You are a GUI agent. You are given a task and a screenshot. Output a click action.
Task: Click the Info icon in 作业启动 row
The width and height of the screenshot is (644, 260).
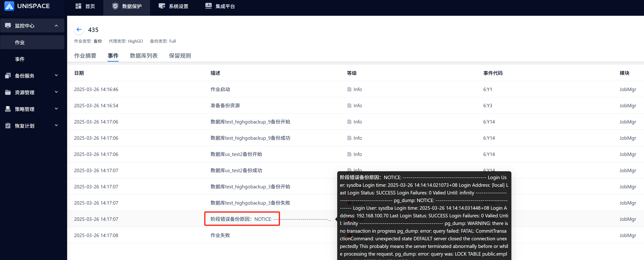click(x=349, y=89)
